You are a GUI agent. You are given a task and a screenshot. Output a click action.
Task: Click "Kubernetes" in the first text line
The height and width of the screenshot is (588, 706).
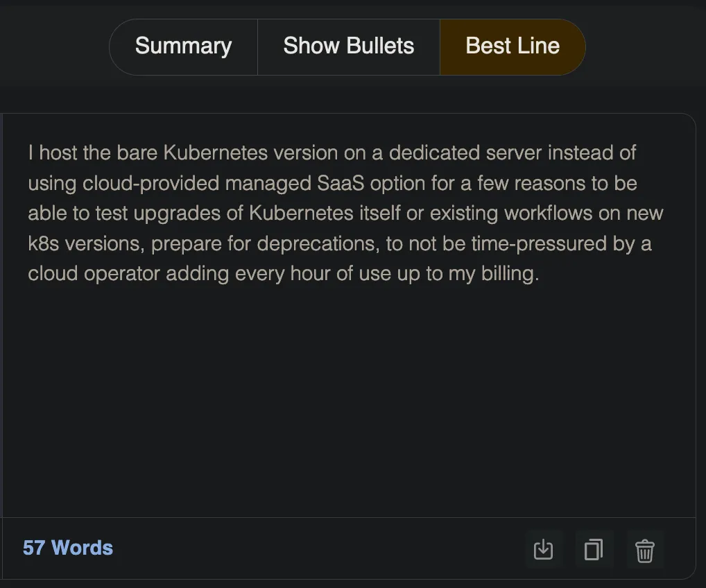(x=215, y=153)
